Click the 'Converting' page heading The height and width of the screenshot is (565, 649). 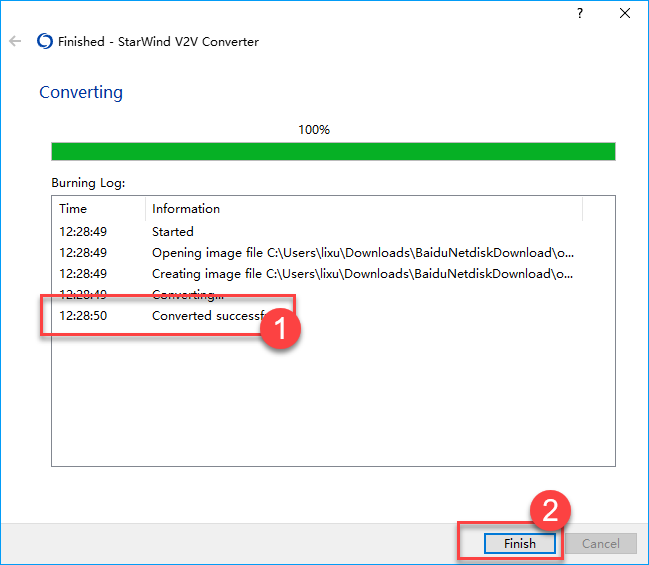(81, 92)
